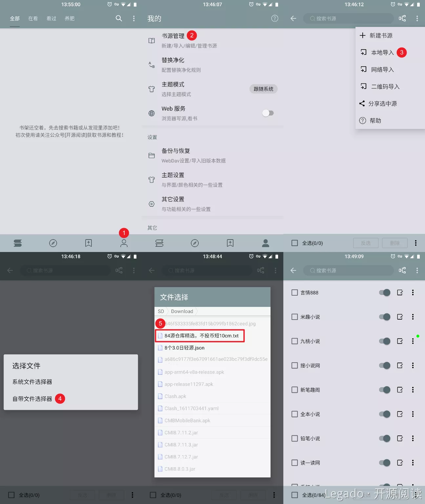
Task: Toggle the Web 服务 switch
Action: [x=268, y=113]
